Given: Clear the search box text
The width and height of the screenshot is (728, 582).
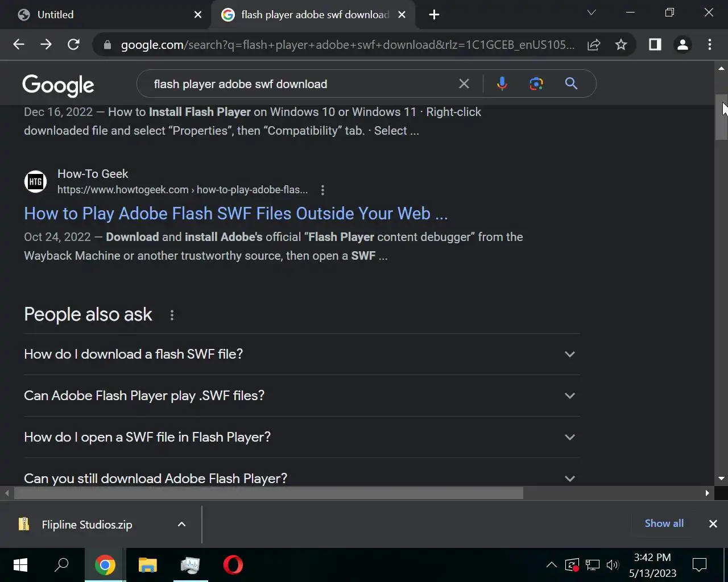Looking at the screenshot, I should [x=464, y=84].
